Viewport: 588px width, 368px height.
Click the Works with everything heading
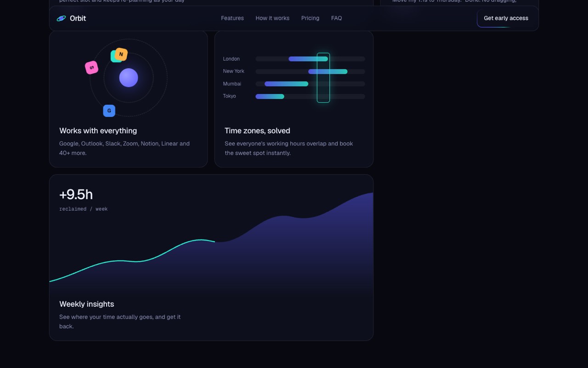98,131
